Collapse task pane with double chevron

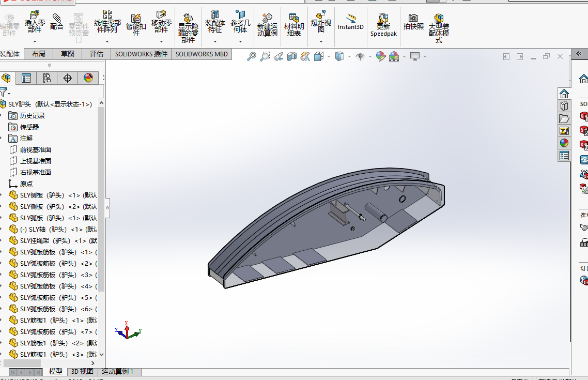(x=579, y=54)
